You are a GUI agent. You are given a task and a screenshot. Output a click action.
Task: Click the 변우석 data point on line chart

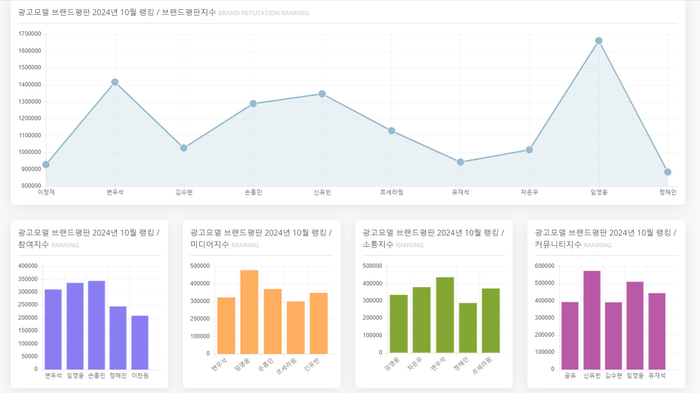[115, 82]
